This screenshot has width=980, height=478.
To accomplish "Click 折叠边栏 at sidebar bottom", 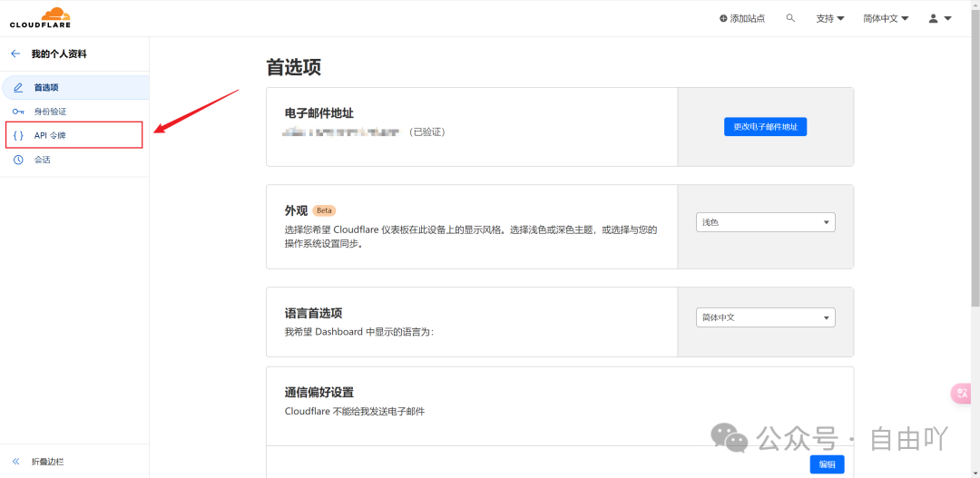I will click(x=47, y=462).
